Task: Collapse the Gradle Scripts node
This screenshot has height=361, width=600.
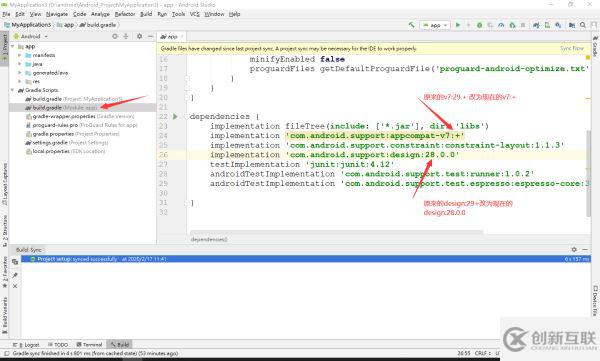Action: [13, 90]
